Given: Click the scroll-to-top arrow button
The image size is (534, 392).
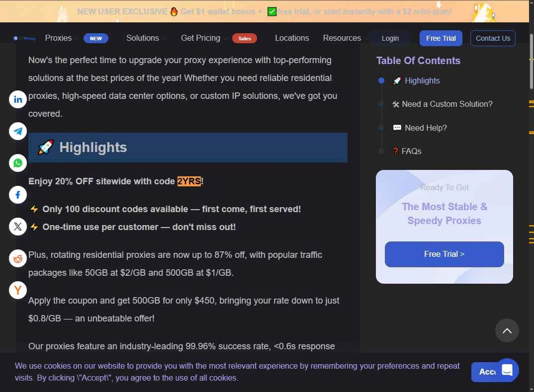Looking at the screenshot, I should 507,330.
